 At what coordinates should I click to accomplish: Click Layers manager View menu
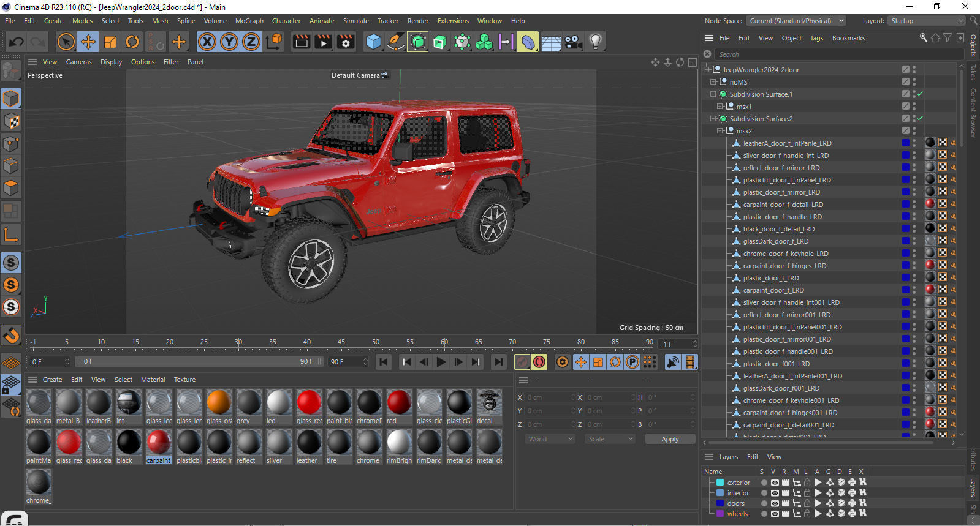(775, 457)
